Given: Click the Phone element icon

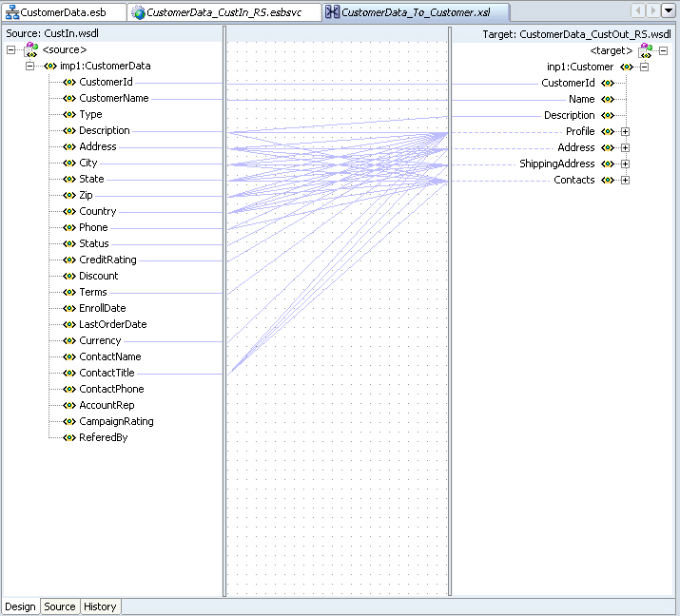Looking at the screenshot, I should (69, 228).
